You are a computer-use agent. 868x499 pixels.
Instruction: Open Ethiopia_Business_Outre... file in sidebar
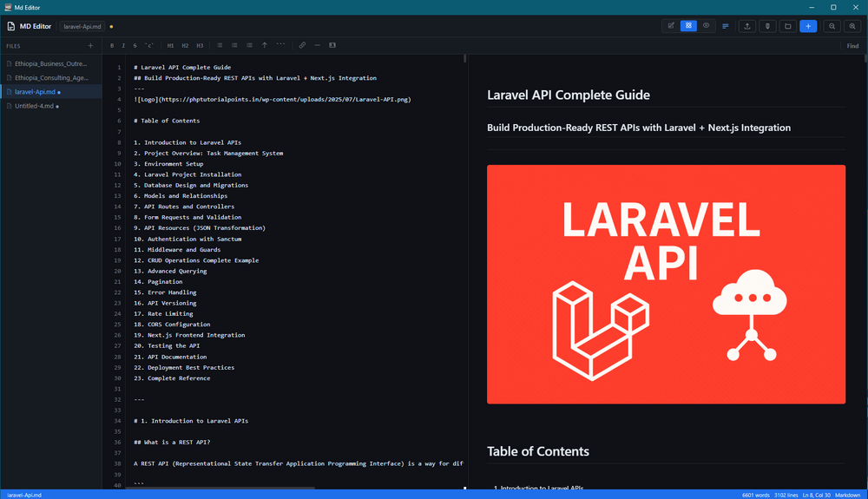pyautogui.click(x=51, y=63)
